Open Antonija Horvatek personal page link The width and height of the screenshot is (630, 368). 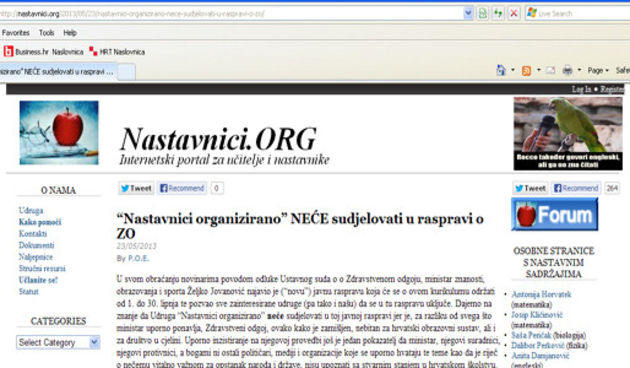click(541, 294)
